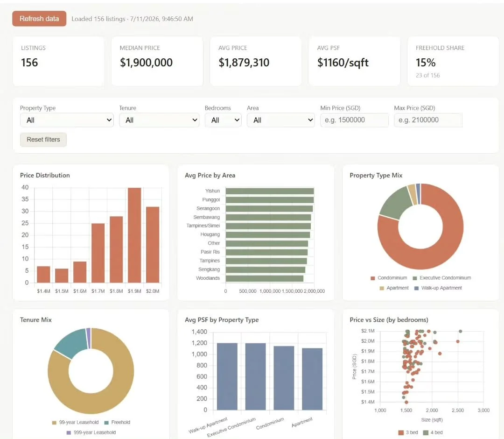Click the Other area average price bar
The image size is (504, 439).
click(x=267, y=243)
